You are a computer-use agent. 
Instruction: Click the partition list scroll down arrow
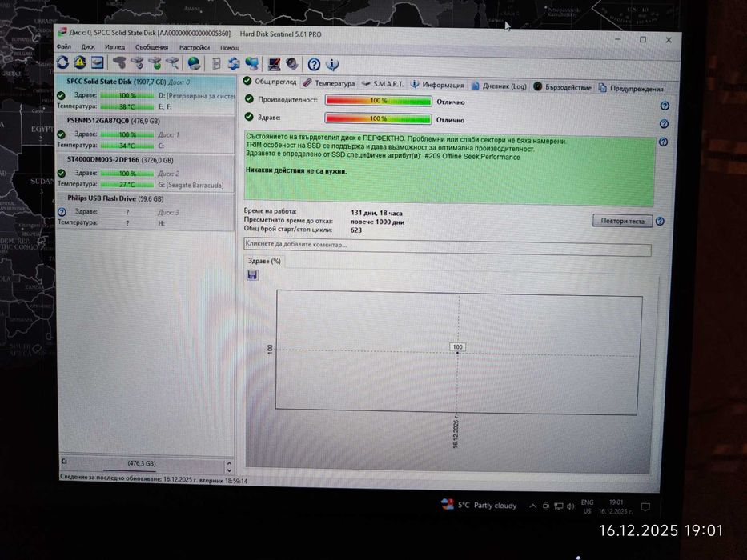point(229,470)
